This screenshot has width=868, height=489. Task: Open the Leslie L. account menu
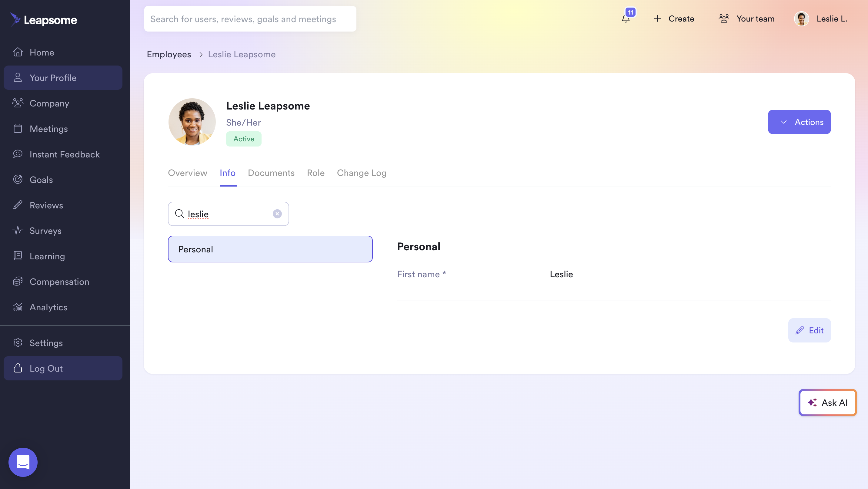point(821,19)
